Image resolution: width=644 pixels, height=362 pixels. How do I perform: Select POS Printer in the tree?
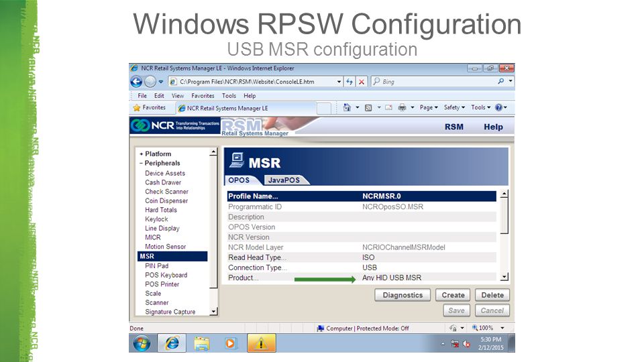tap(162, 284)
